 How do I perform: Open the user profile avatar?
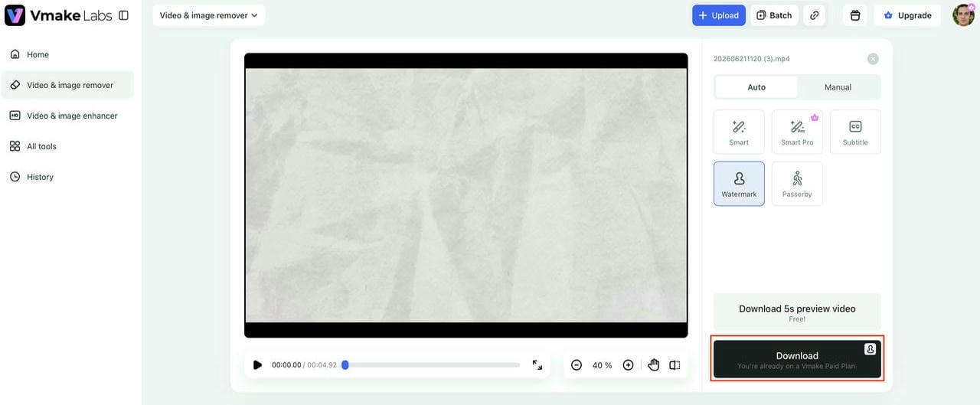963,15
